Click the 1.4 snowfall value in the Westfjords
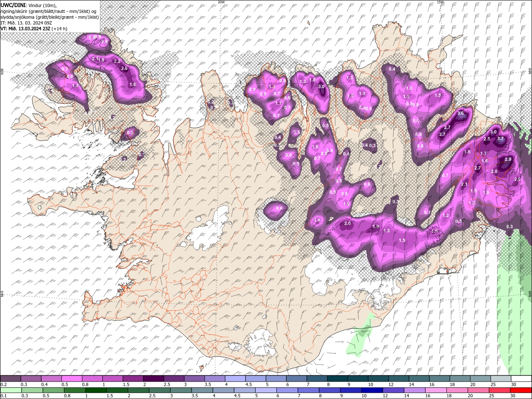532x399 pixels. click(x=75, y=85)
